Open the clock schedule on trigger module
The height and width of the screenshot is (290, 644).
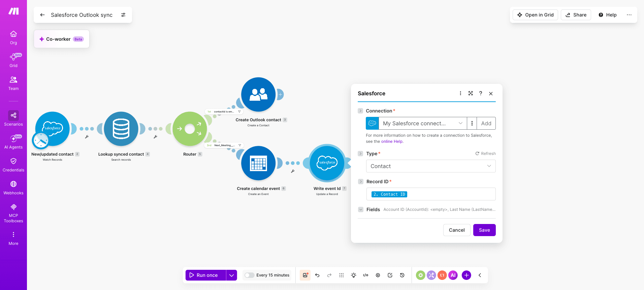click(x=41, y=140)
